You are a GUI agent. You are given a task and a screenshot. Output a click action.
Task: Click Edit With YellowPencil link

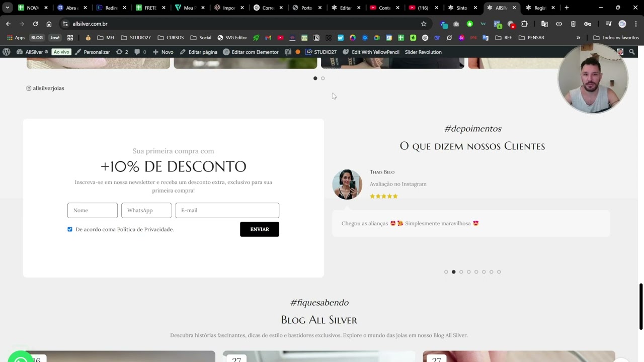coord(371,52)
